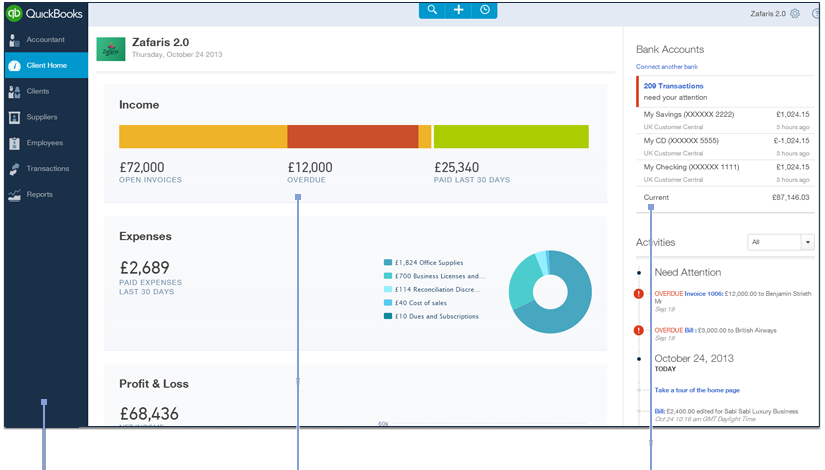The height and width of the screenshot is (470, 825).
Task: Click the Expenses section heading
Action: click(x=145, y=236)
